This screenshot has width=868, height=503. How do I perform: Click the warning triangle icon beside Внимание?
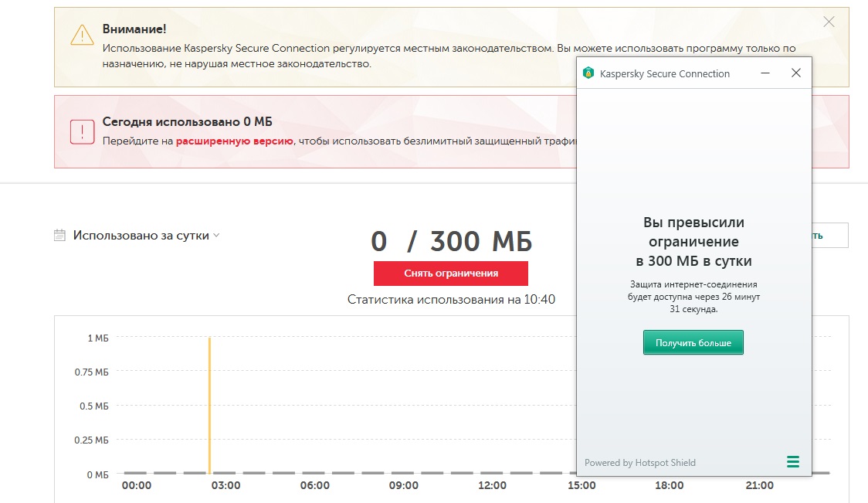(x=82, y=36)
